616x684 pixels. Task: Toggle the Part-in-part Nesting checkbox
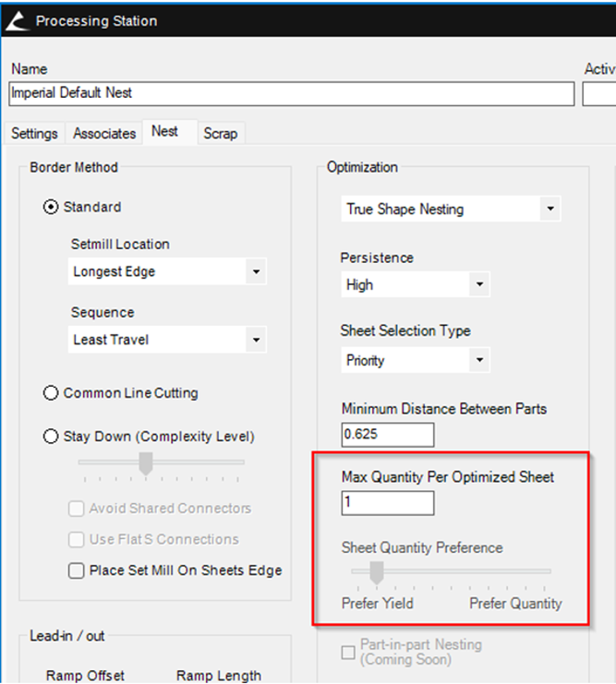coord(348,653)
